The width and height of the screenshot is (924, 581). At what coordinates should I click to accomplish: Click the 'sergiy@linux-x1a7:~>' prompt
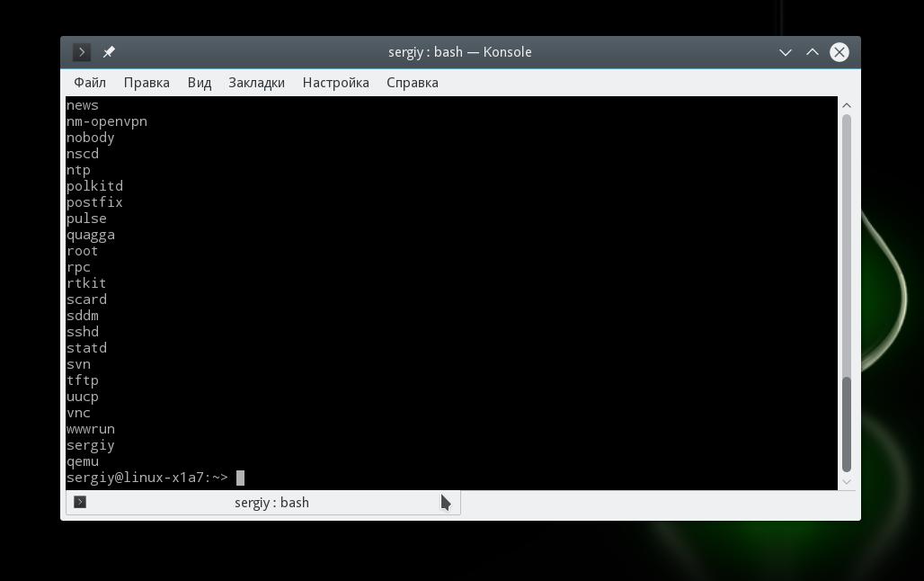[147, 478]
